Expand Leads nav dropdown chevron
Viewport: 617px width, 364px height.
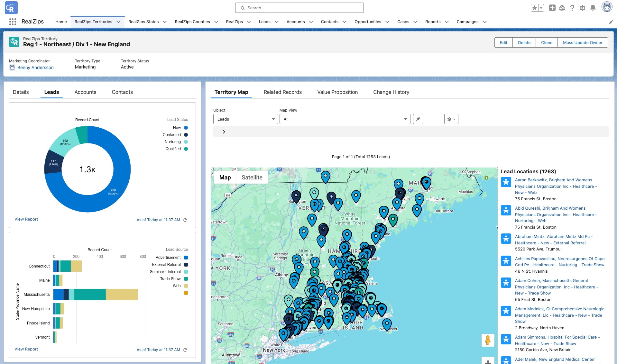[x=277, y=22]
